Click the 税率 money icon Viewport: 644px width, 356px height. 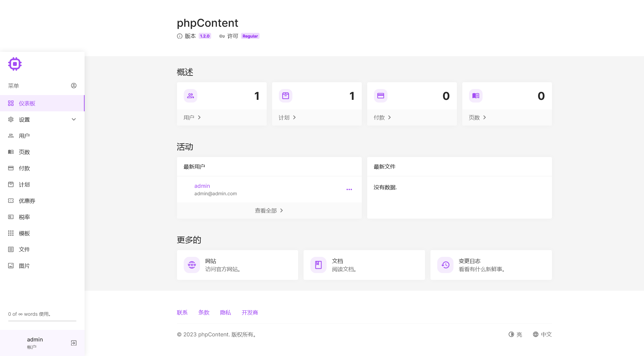coord(11,217)
